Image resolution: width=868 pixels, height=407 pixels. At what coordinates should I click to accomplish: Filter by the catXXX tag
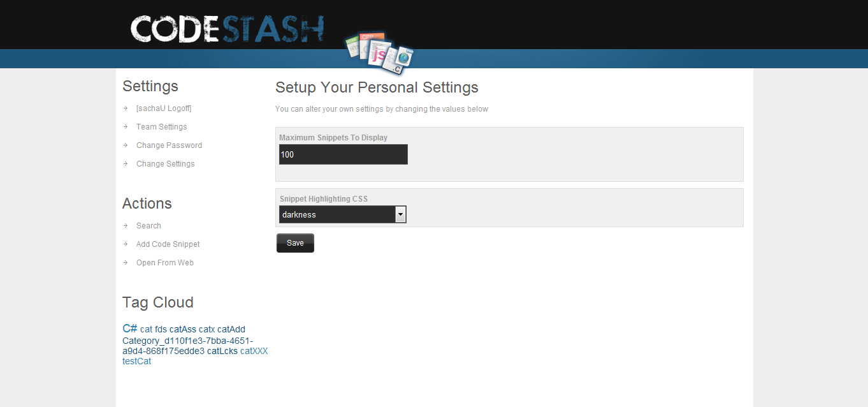(254, 351)
